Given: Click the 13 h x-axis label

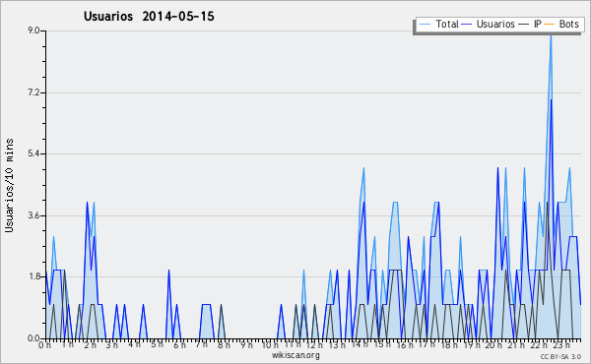Looking at the screenshot, I should pyautogui.click(x=337, y=345).
